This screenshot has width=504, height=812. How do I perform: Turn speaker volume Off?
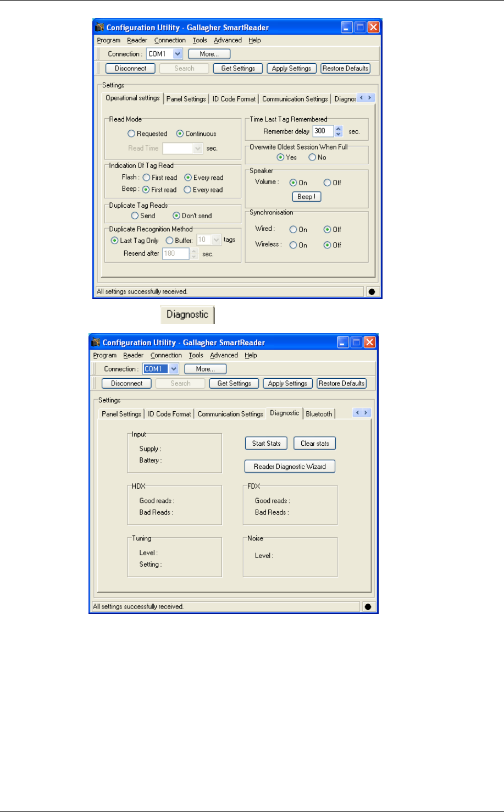tap(327, 183)
